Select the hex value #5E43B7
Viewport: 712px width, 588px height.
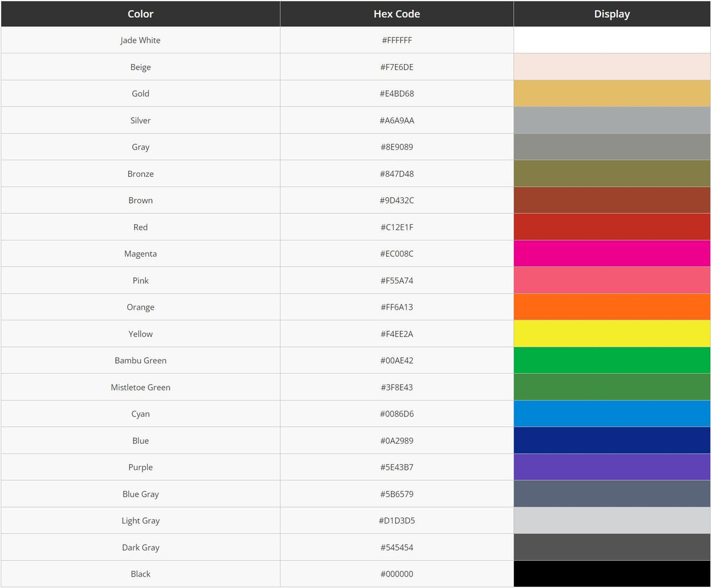pos(397,468)
